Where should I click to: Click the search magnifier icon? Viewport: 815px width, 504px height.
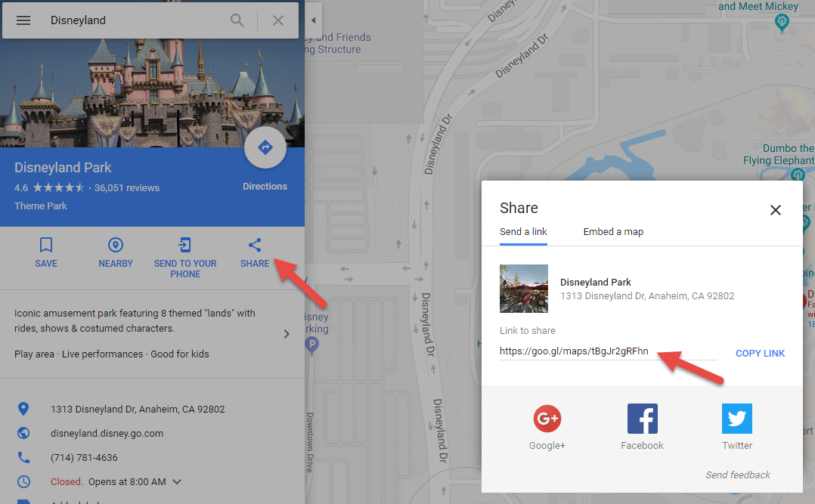tap(237, 20)
